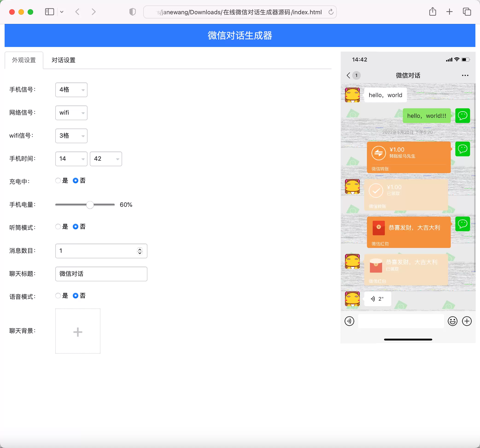Click the green hello, world!!! message bubble

pos(427,116)
